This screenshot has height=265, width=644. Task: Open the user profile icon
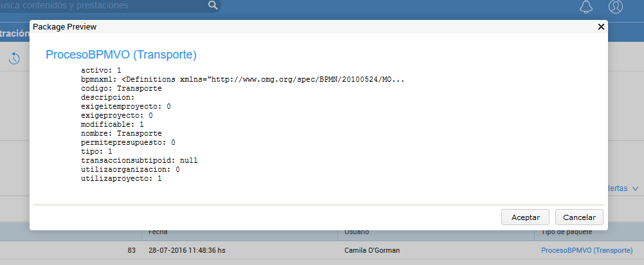(616, 6)
